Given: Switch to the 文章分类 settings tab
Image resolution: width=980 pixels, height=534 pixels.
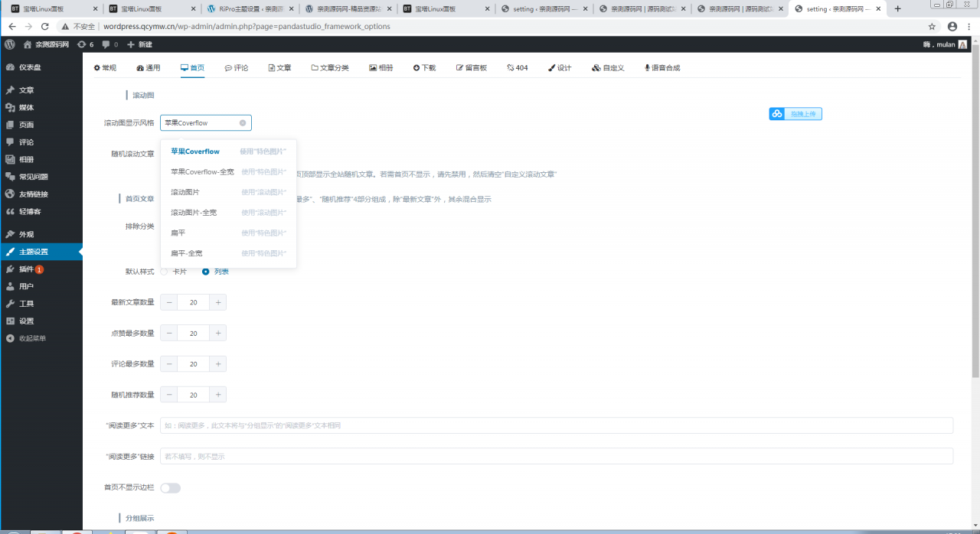Looking at the screenshot, I should pos(330,67).
